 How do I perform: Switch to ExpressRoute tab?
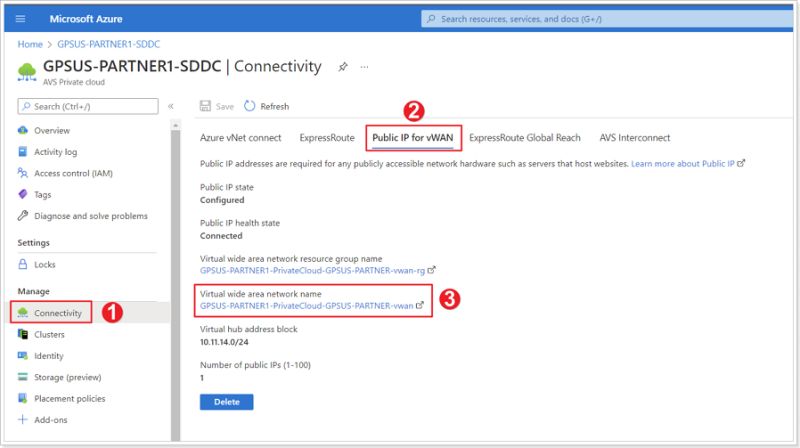coord(327,138)
